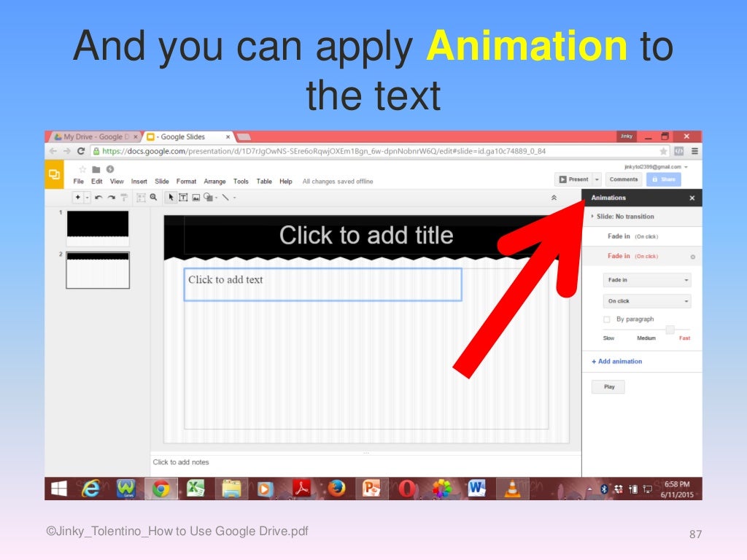Redo the last action
The image size is (747, 560).
click(x=112, y=197)
